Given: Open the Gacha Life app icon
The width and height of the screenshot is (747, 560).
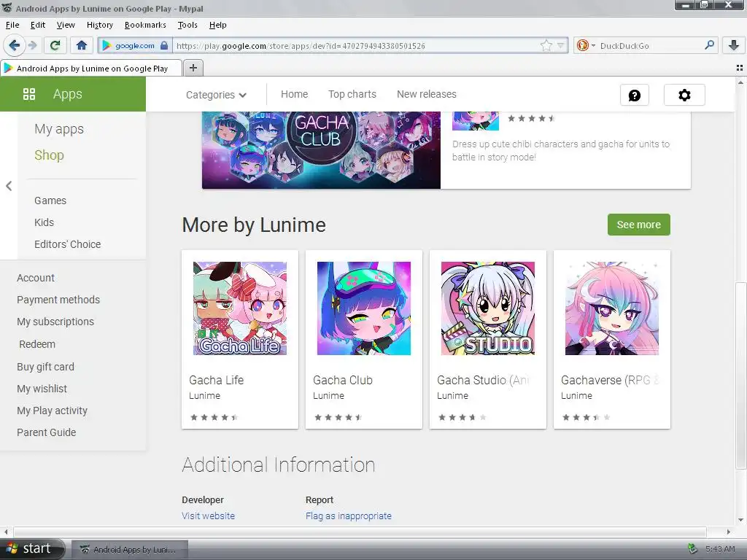Looking at the screenshot, I should click(x=240, y=308).
